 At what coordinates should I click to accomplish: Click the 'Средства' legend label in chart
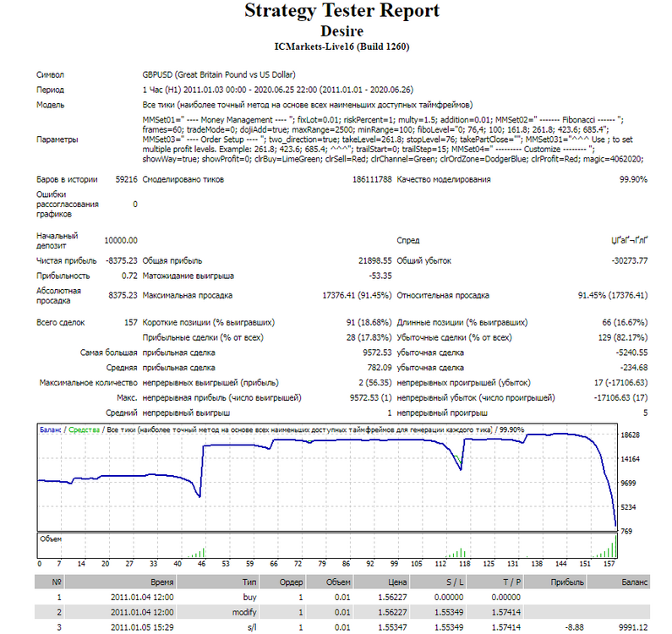(84, 429)
